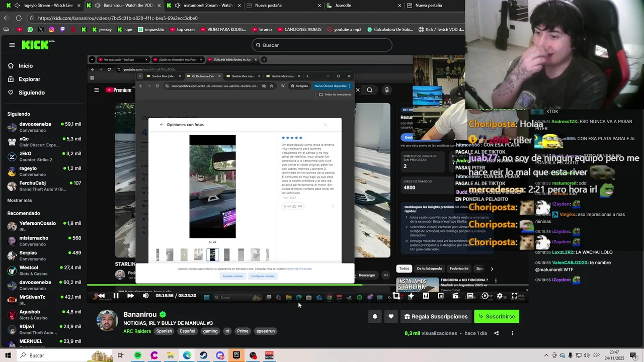Open the 'youtube a mp3' bookmark

[344, 30]
